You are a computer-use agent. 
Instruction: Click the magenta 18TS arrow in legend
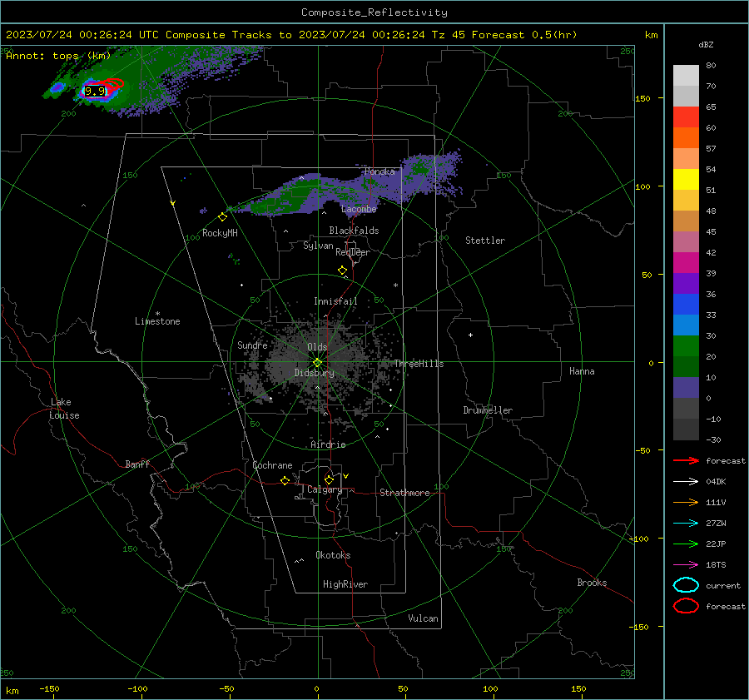click(686, 565)
